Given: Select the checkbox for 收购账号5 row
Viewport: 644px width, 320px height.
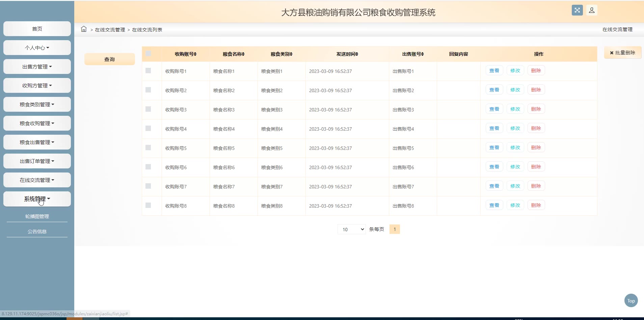Looking at the screenshot, I should [148, 148].
